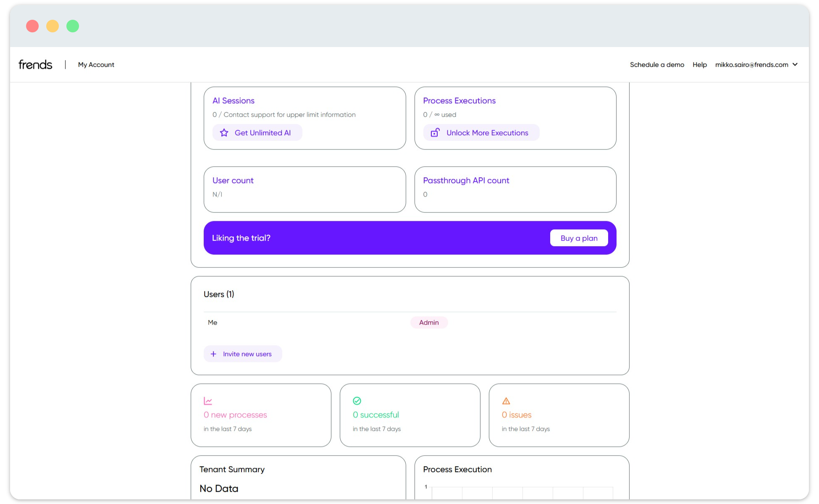The width and height of the screenshot is (819, 504).
Task: Click the star icon on Get Unlimited AI
Action: click(x=224, y=133)
